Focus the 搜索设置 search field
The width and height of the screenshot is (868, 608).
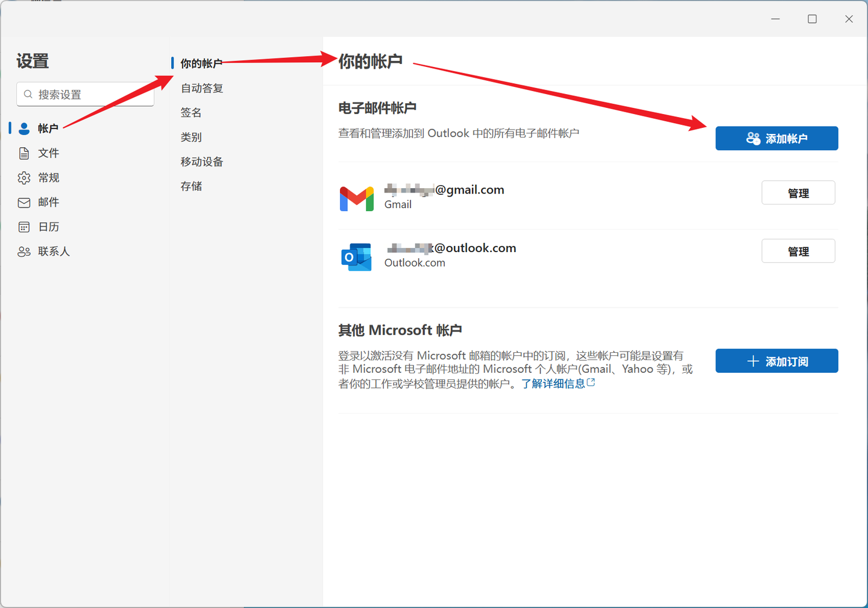[85, 94]
